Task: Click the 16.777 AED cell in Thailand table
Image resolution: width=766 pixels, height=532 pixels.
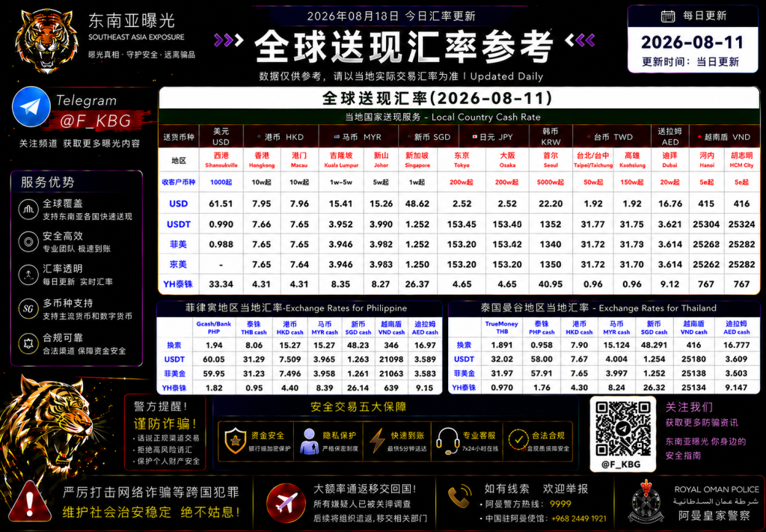Action: tap(736, 345)
